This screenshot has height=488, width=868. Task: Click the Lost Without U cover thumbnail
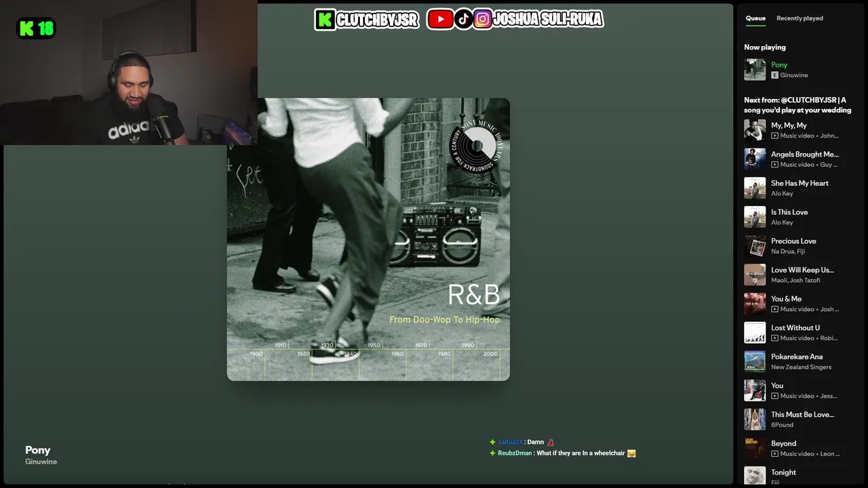pyautogui.click(x=755, y=333)
